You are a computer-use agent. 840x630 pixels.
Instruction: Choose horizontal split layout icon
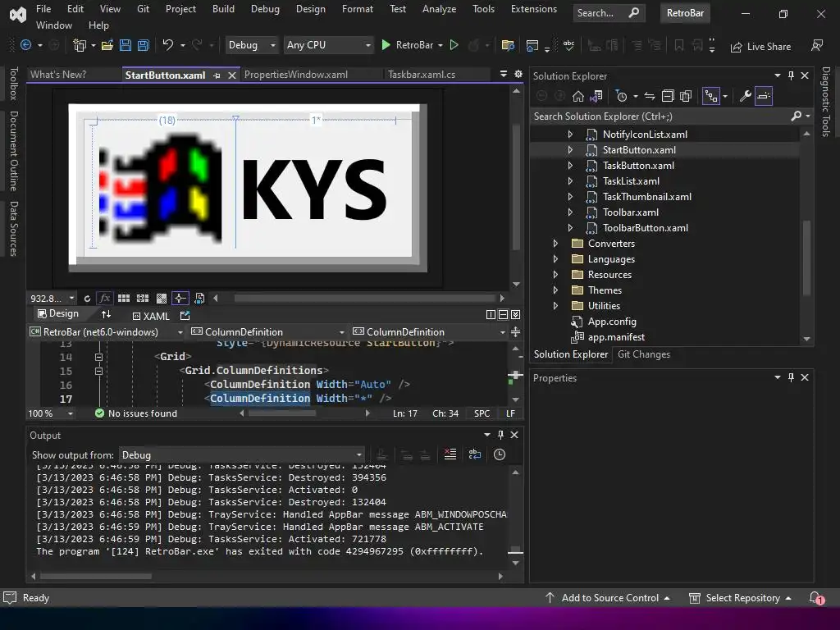pyautogui.click(x=503, y=315)
